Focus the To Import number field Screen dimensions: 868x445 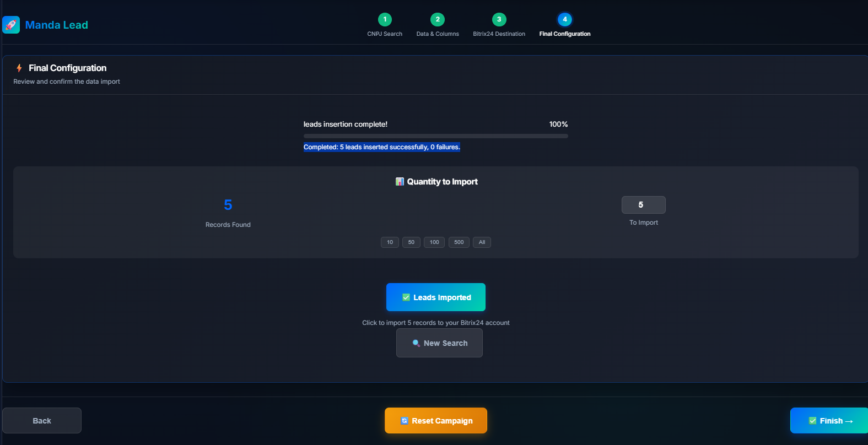[643, 205]
